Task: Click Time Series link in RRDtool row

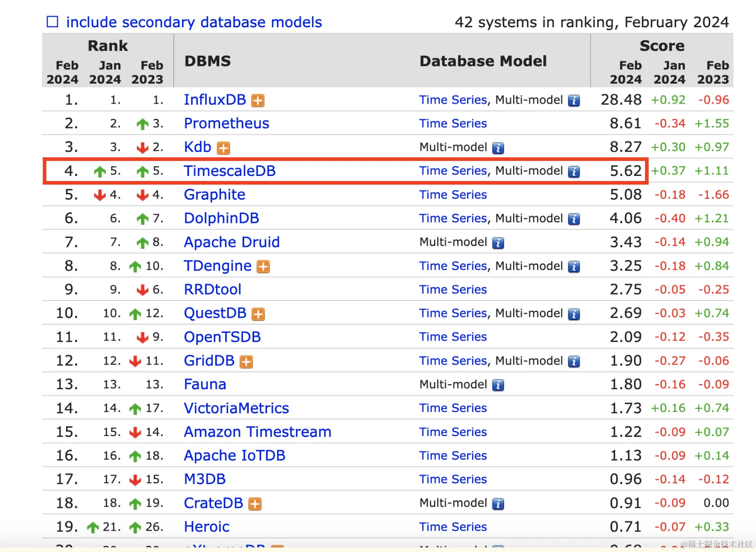Action: point(453,289)
